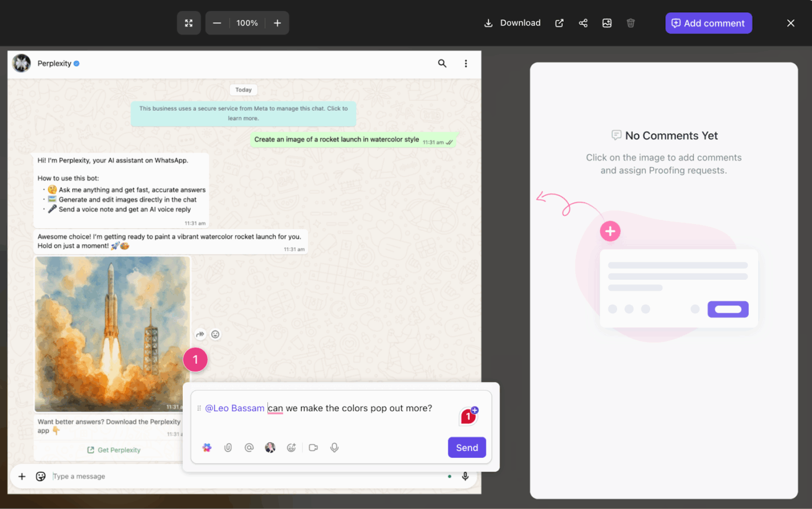Open the image replace icon in the toolbar
Viewport: 812px width, 509px height.
click(x=607, y=23)
